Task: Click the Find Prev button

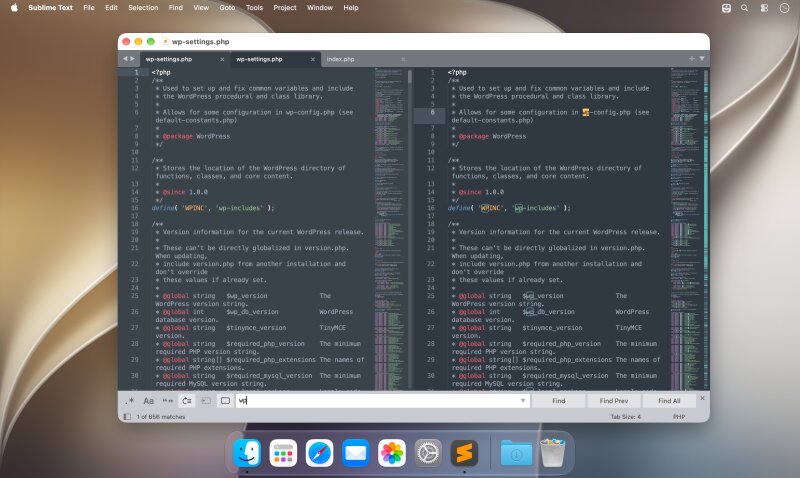Action: click(614, 401)
